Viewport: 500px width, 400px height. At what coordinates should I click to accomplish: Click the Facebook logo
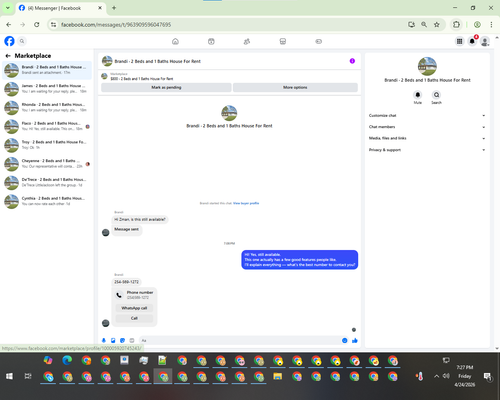click(x=9, y=41)
